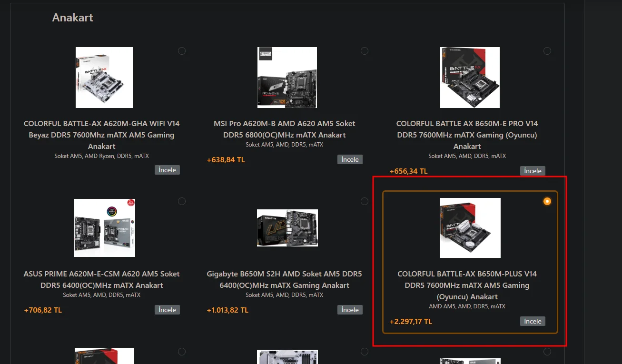Open İncele for COLORFUL BATTLE-AX A620M-GHA WIFI
Image resolution: width=622 pixels, height=364 pixels.
[x=167, y=170]
